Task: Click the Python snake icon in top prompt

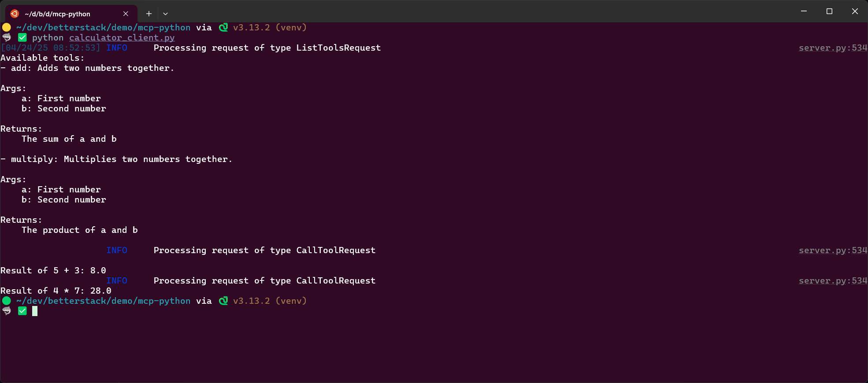Action: pos(223,27)
